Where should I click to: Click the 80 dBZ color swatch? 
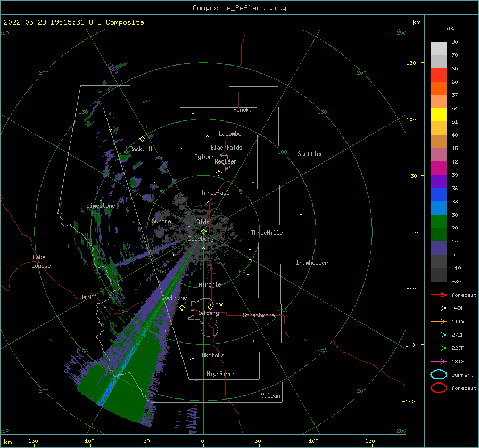click(439, 48)
